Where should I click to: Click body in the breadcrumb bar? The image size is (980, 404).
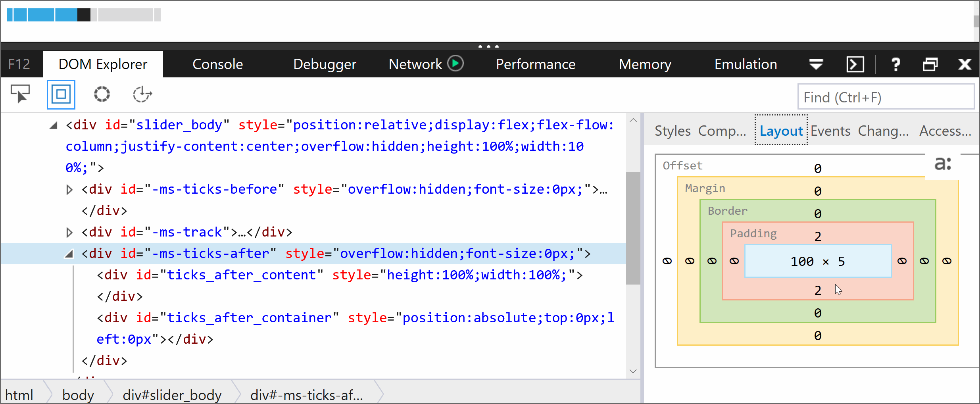click(78, 394)
